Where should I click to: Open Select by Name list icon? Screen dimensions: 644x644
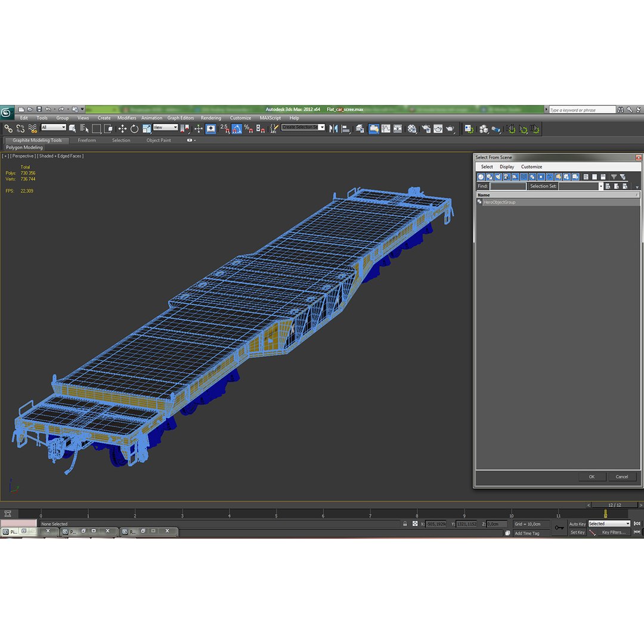[84, 129]
